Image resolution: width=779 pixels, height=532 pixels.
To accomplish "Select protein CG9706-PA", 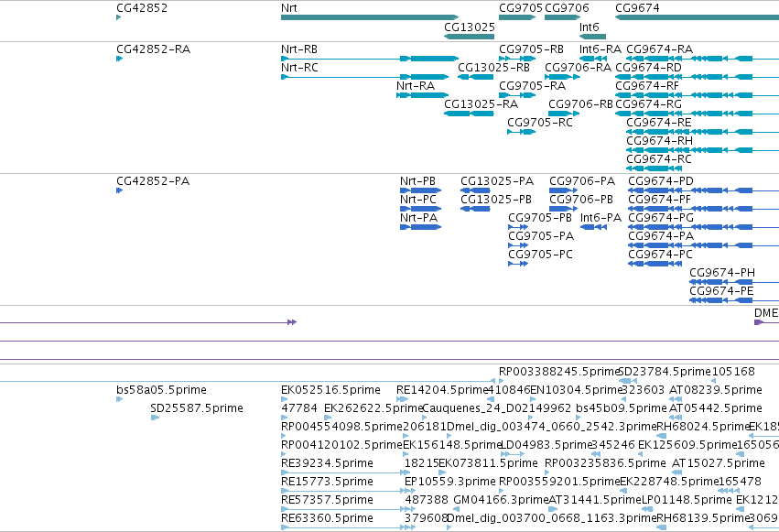I will [x=563, y=190].
